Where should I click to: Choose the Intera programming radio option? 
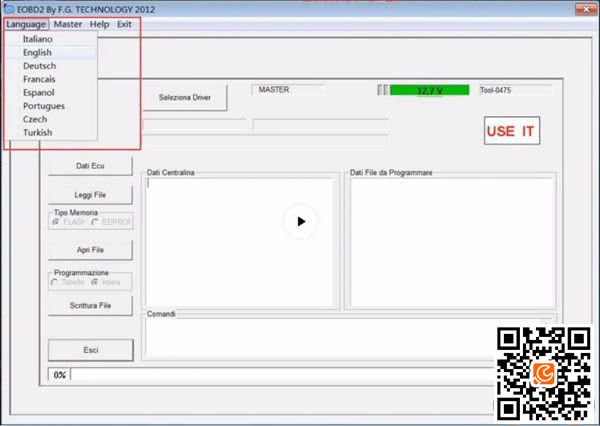click(95, 282)
